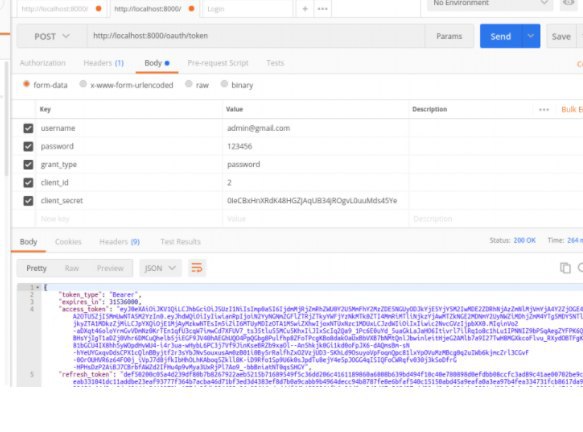Collapse the JSON root at line 1
Image resolution: width=583 pixels, height=432 pixels.
tap(38, 287)
